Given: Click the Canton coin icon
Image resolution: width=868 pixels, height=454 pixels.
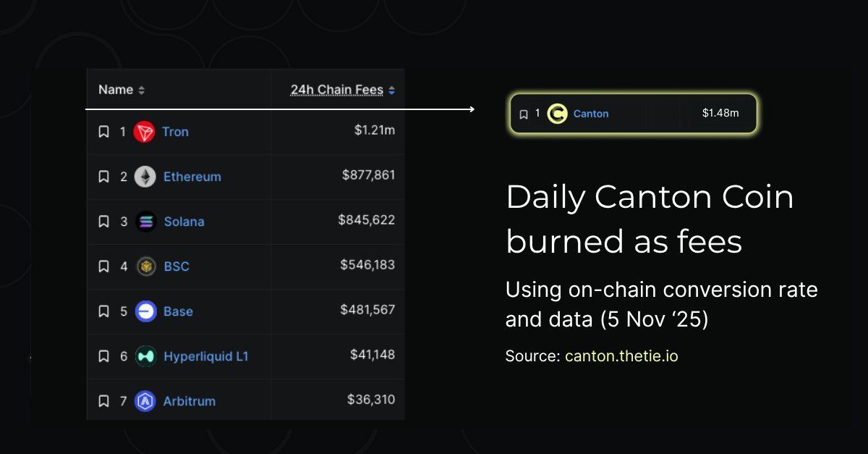Looking at the screenshot, I should point(556,113).
